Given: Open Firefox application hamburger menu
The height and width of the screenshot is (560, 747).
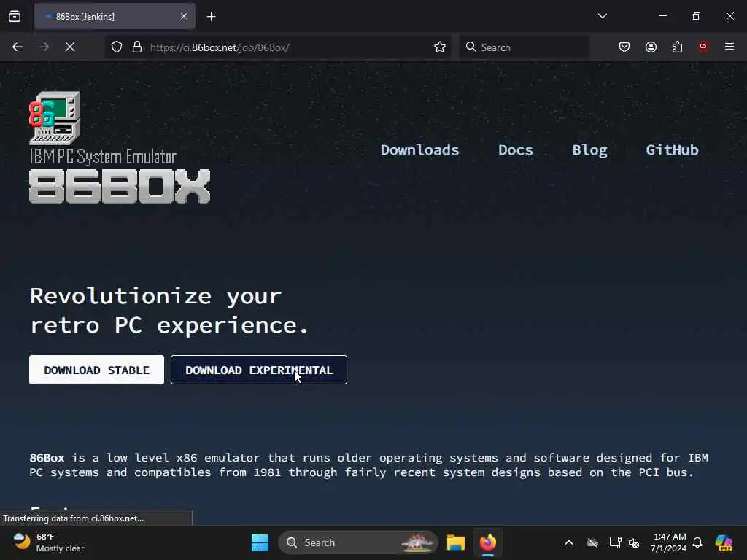Looking at the screenshot, I should point(729,47).
